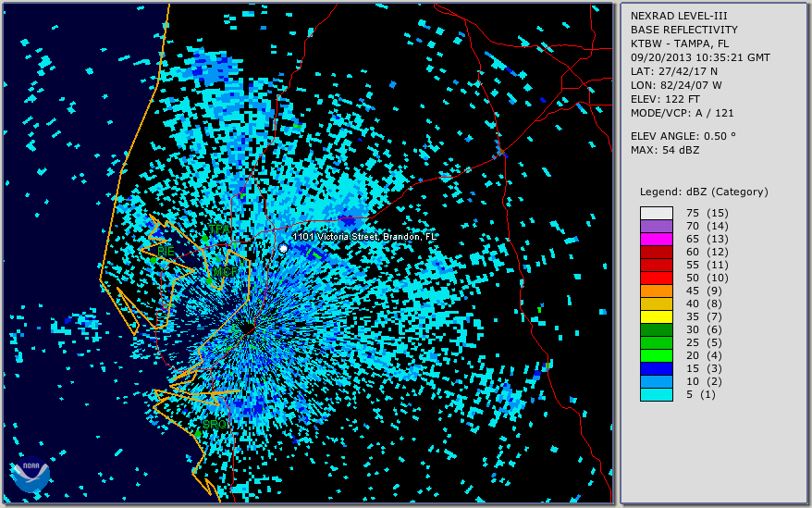Click the white 75 dBZ legend swatch
The height and width of the screenshot is (508, 812).
pos(656,213)
